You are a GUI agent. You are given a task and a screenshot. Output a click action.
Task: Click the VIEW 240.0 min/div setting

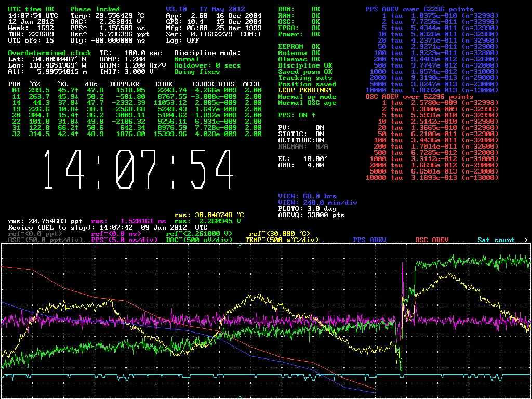pyautogui.click(x=317, y=203)
